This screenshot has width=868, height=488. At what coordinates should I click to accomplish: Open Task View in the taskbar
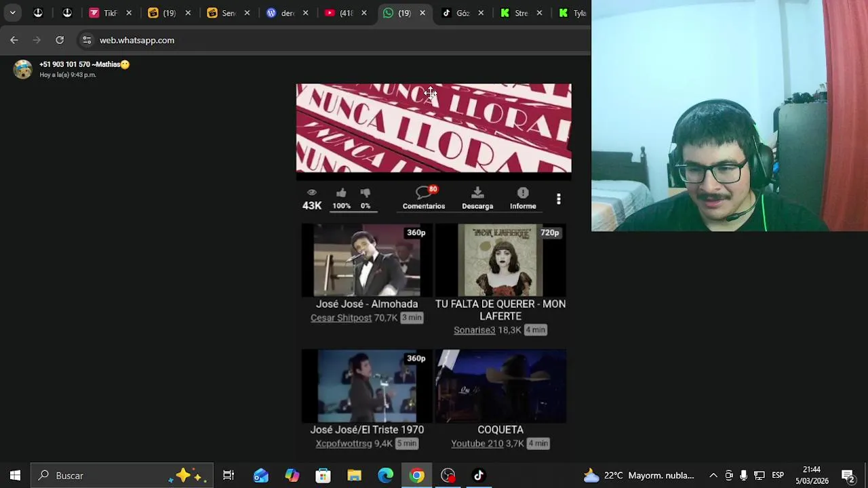(229, 475)
